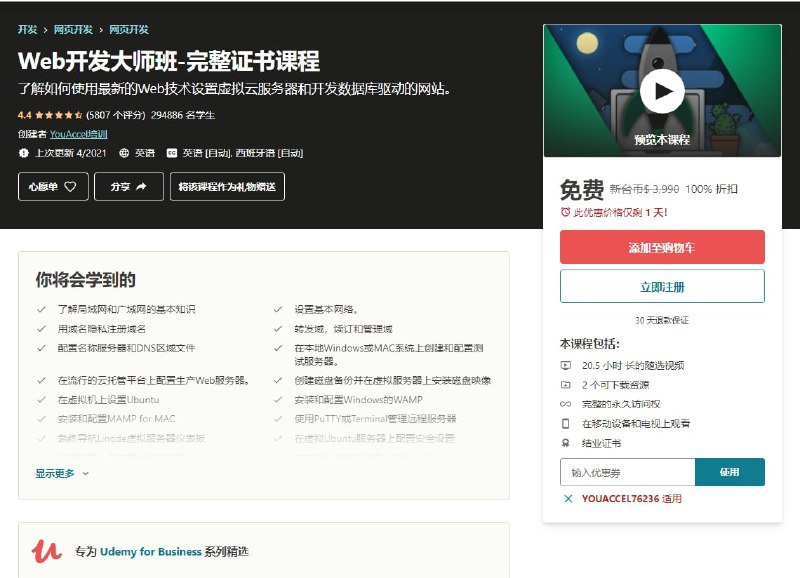This screenshot has height=578, width=800.
Task: Remove the YOUACCEL76236 coupon with X icon
Action: tap(568, 498)
